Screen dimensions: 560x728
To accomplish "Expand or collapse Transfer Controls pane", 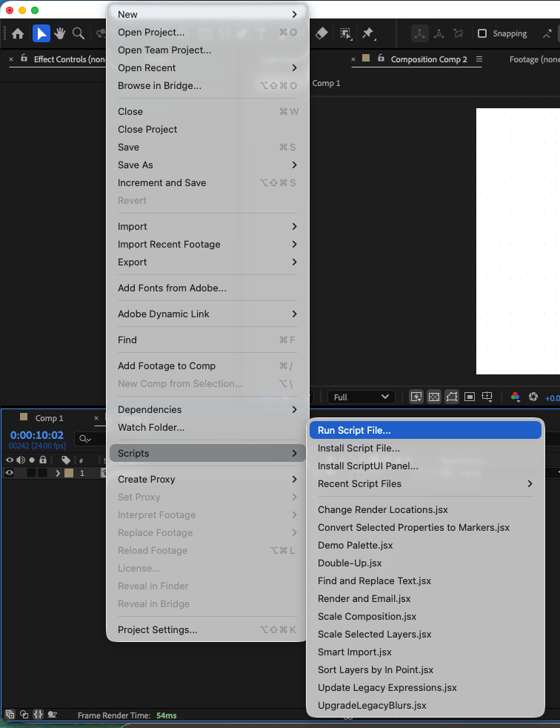I will coord(24,715).
